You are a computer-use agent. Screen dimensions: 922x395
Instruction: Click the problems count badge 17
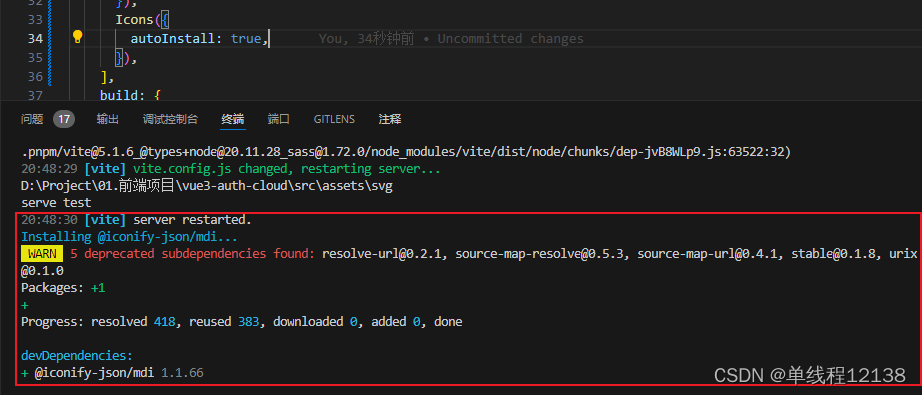click(64, 119)
